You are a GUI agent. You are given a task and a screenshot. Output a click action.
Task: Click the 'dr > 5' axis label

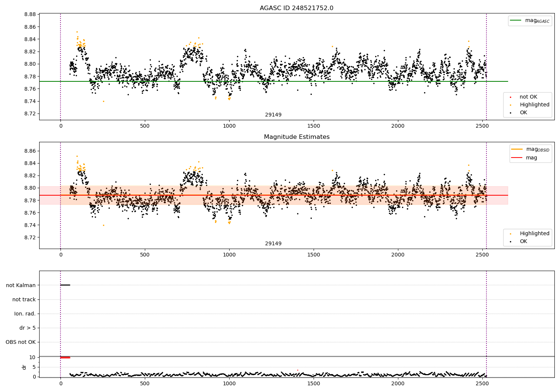(x=28, y=328)
